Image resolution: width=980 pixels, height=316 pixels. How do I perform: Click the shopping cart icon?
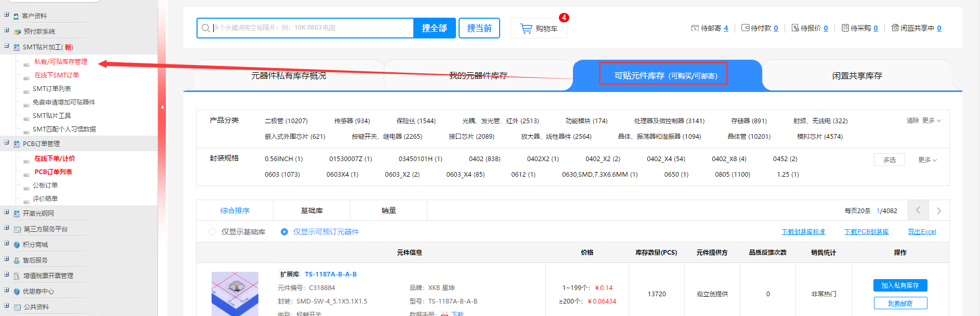click(x=526, y=29)
